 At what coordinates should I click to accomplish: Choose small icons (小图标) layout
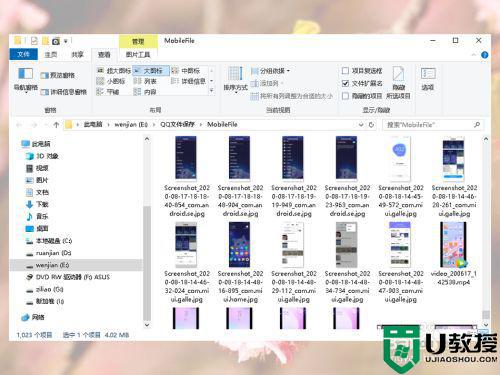[x=111, y=81]
